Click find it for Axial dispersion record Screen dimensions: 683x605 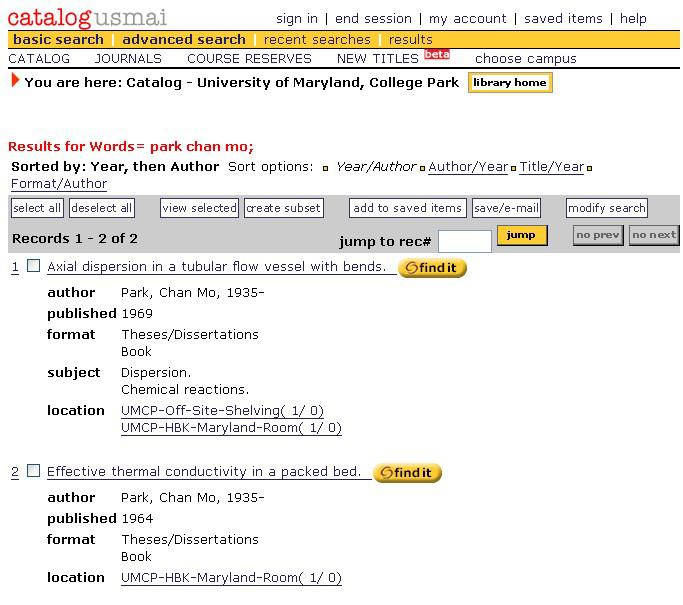pos(432,268)
